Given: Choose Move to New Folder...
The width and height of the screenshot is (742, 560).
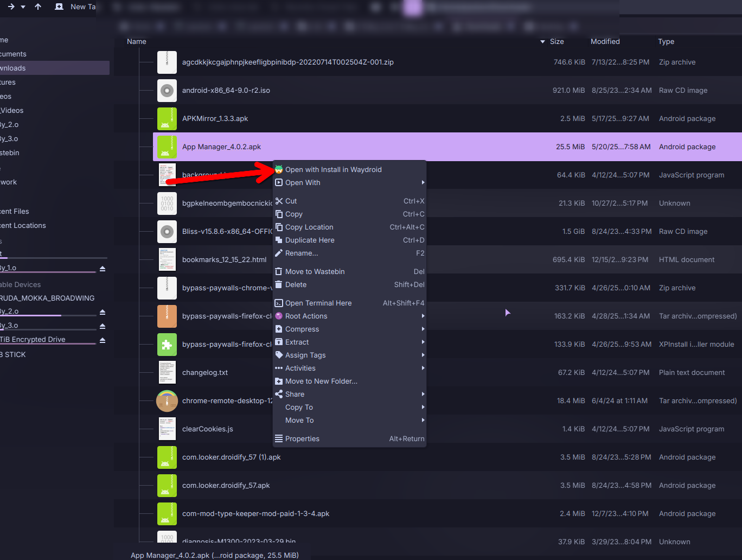Looking at the screenshot, I should pyautogui.click(x=349, y=381).
